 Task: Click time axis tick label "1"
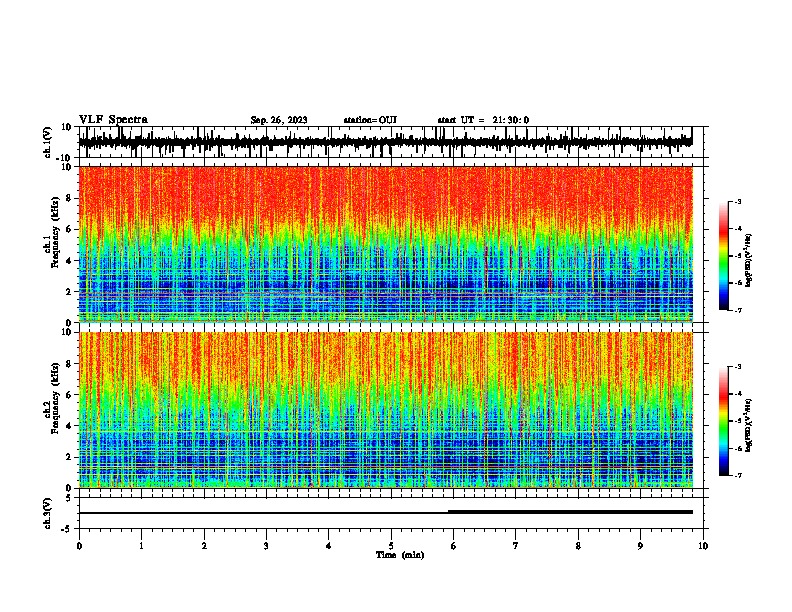pos(141,545)
